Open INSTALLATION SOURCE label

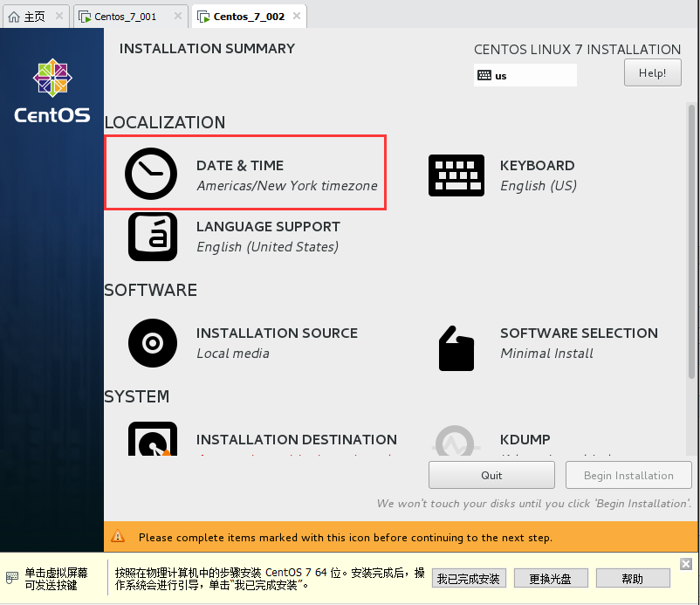277,333
